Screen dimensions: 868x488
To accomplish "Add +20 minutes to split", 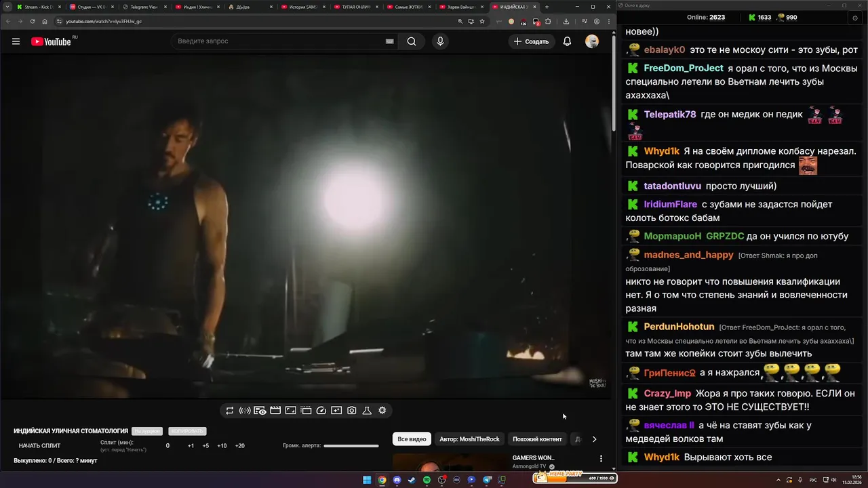I will pos(239,446).
